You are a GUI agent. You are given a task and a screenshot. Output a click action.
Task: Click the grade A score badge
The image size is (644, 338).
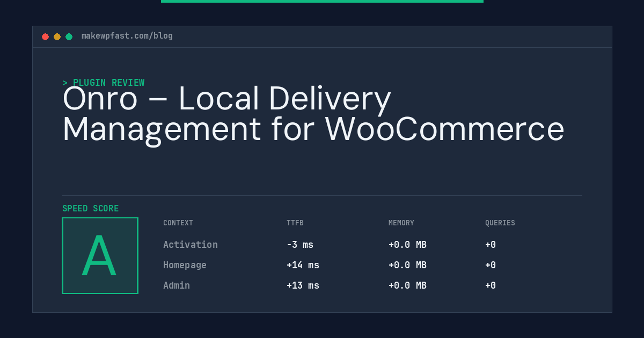click(100, 255)
